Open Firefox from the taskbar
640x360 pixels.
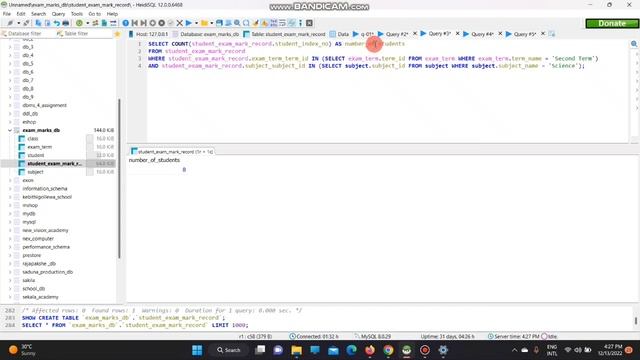pos(370,350)
